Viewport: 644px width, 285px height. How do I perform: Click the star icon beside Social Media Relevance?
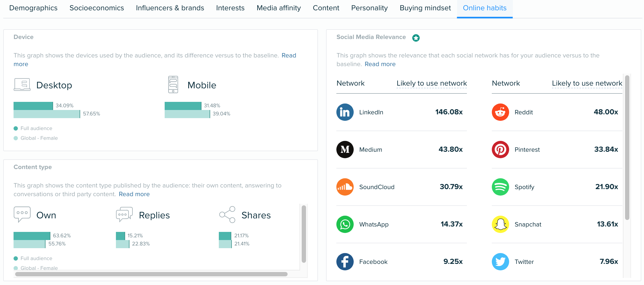[x=416, y=38]
